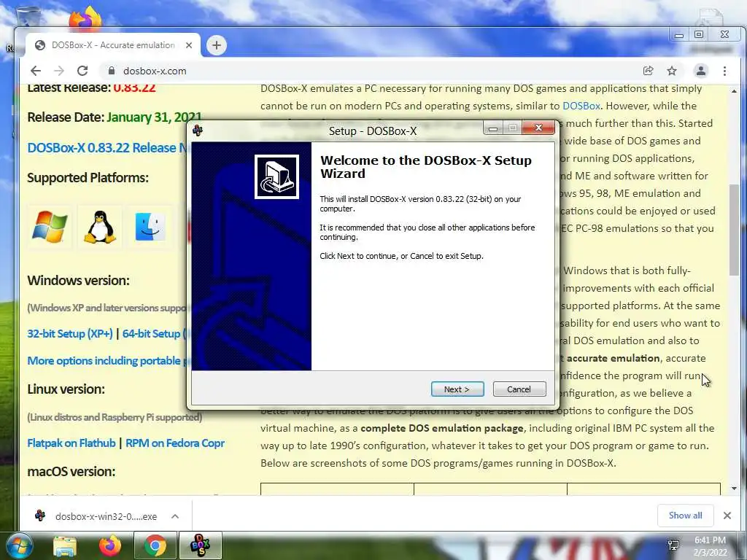747x560 pixels.
Task: Click scrollbar down arrow in Chrome
Action: tap(734, 489)
